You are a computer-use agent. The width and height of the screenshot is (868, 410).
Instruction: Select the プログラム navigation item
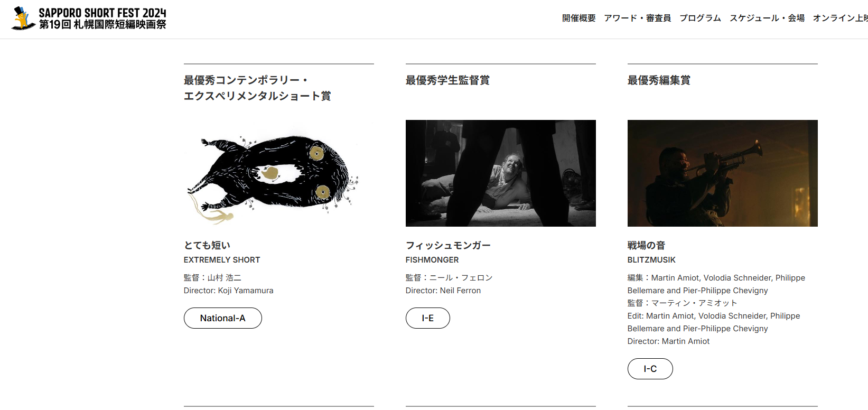point(700,18)
